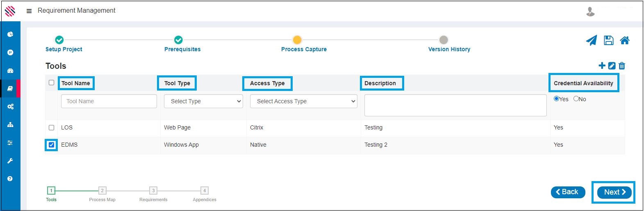Check the LOS row checkbox
The height and width of the screenshot is (211, 644).
51,127
